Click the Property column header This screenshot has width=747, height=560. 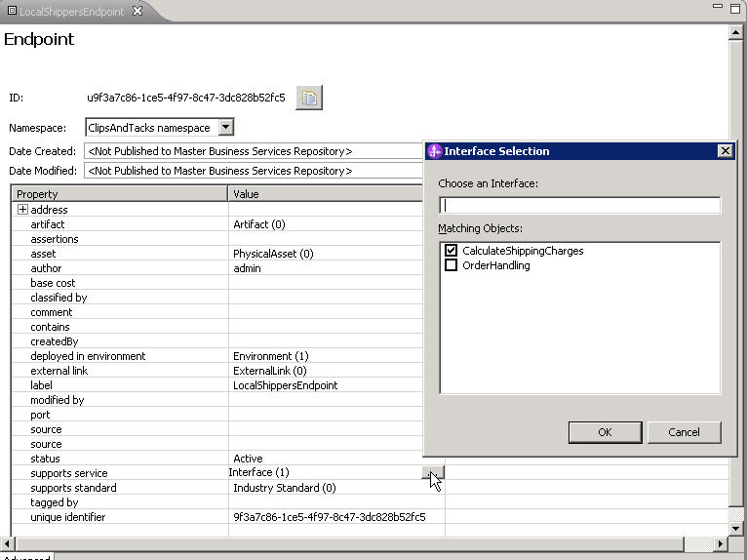(x=119, y=194)
